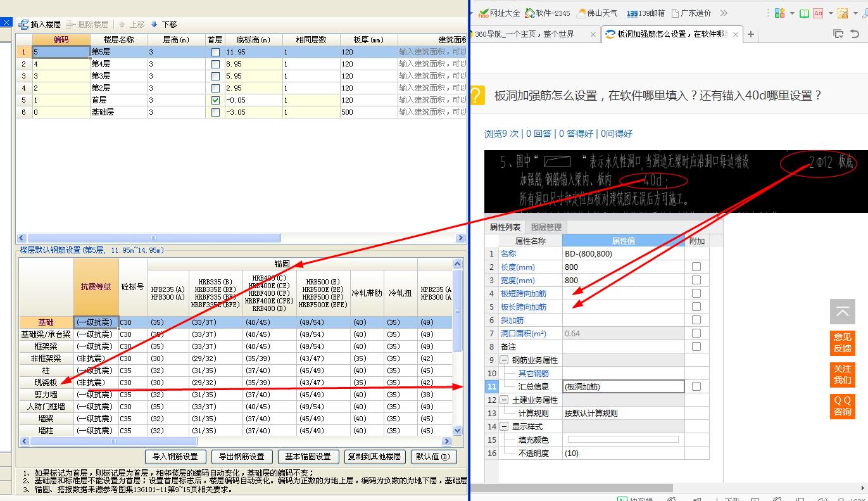868x501 pixels.
Task: Select the 现浇板 row header
Action: tap(46, 383)
